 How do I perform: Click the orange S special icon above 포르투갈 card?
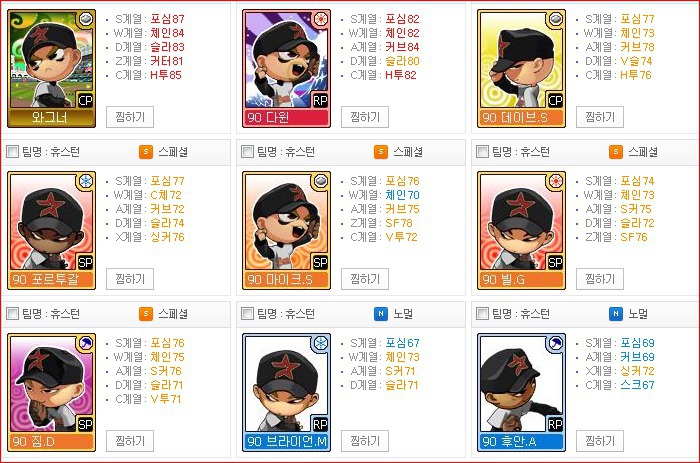tap(146, 152)
